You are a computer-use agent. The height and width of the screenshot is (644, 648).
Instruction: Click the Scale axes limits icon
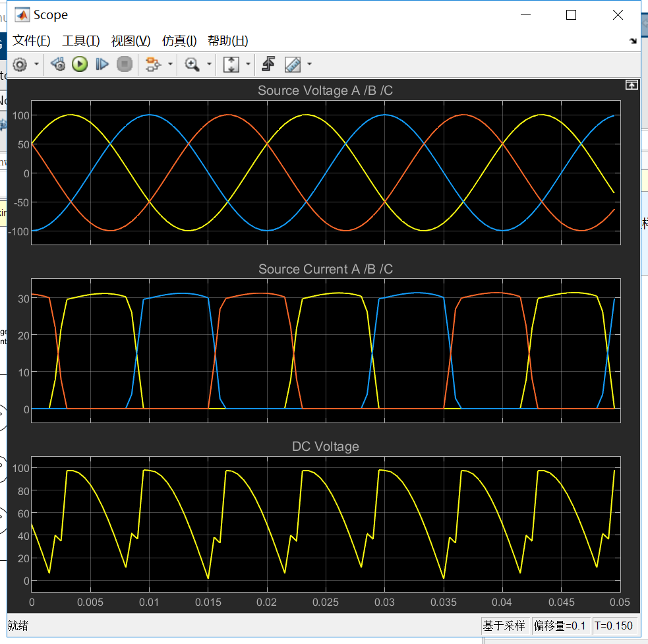click(x=231, y=65)
